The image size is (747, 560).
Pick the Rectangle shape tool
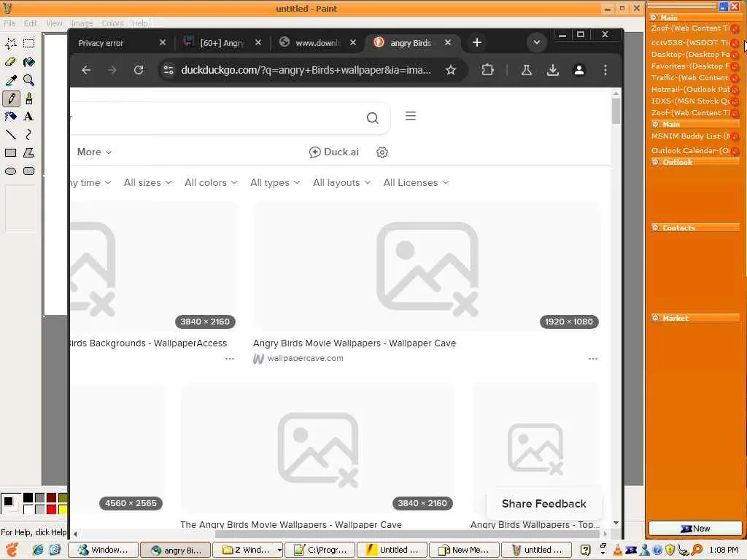10,153
